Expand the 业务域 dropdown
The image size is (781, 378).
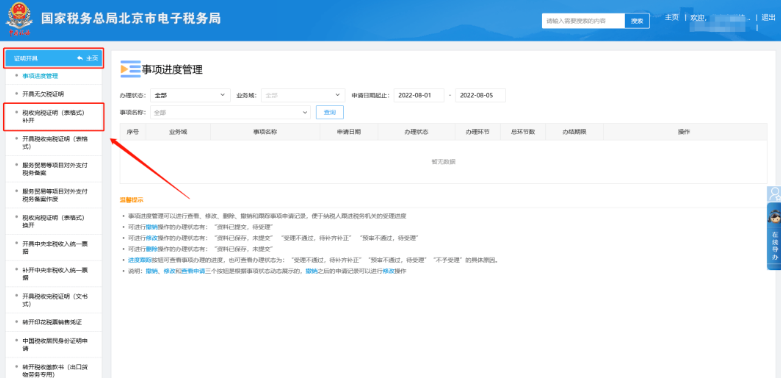coord(303,95)
